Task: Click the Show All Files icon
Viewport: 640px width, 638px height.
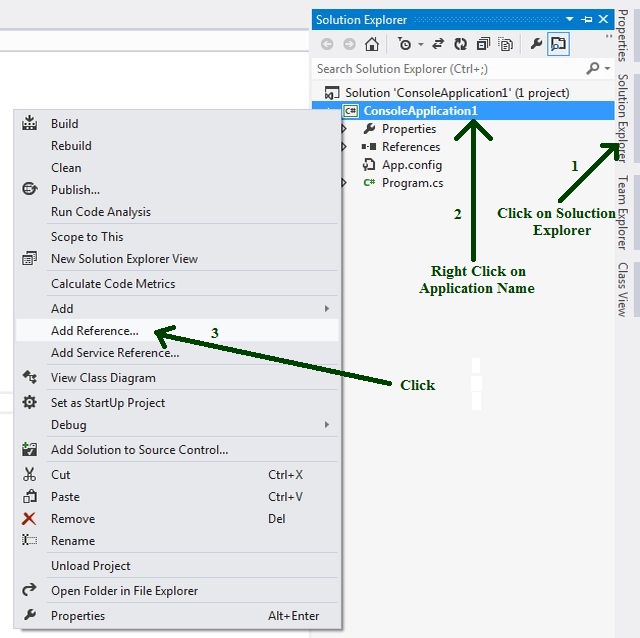Action: click(506, 44)
